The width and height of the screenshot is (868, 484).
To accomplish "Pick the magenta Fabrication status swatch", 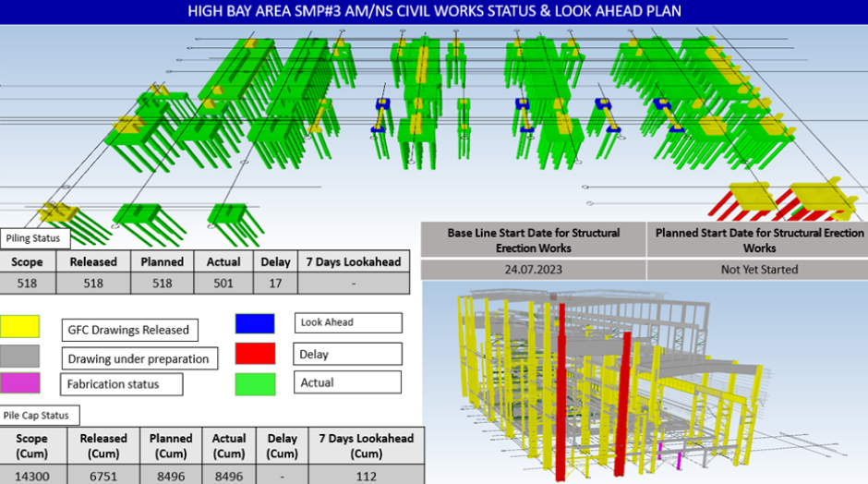I will [20, 382].
